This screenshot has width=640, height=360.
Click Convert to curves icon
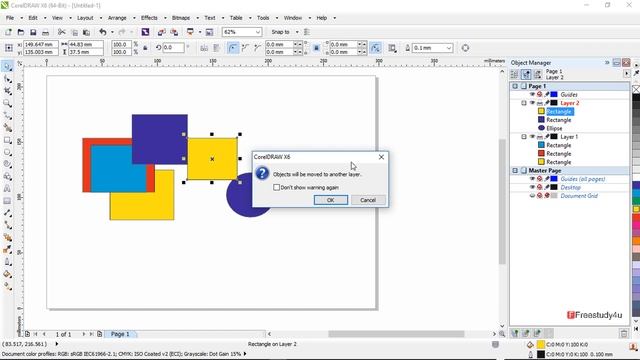coord(465,48)
